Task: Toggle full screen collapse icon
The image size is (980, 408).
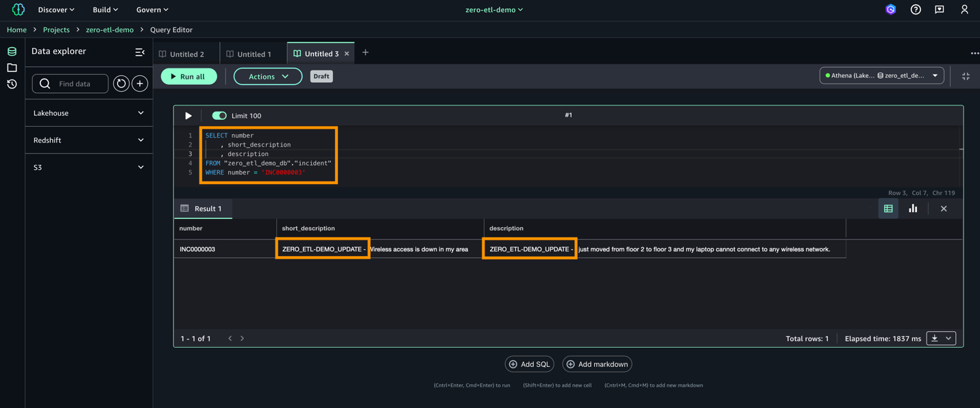Action: point(966,77)
